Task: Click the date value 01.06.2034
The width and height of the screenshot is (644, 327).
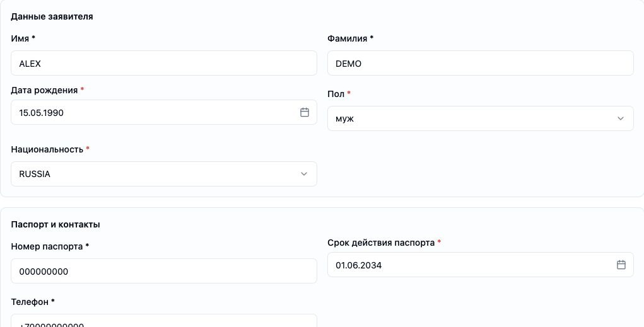Action: click(358, 265)
